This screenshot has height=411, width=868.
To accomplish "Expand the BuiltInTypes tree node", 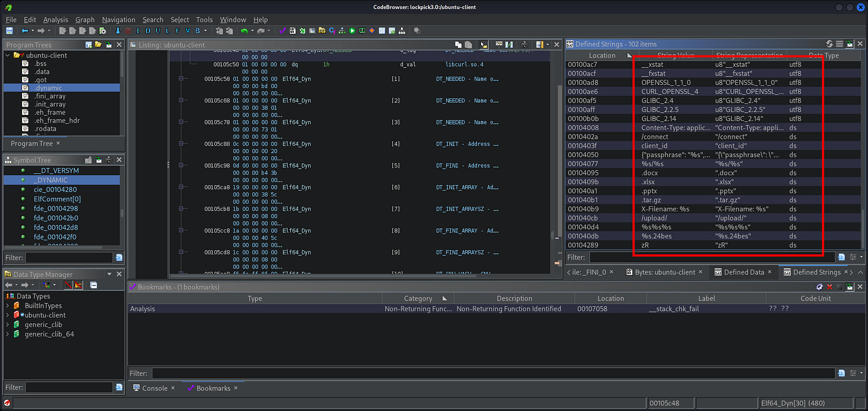I will click(x=8, y=306).
